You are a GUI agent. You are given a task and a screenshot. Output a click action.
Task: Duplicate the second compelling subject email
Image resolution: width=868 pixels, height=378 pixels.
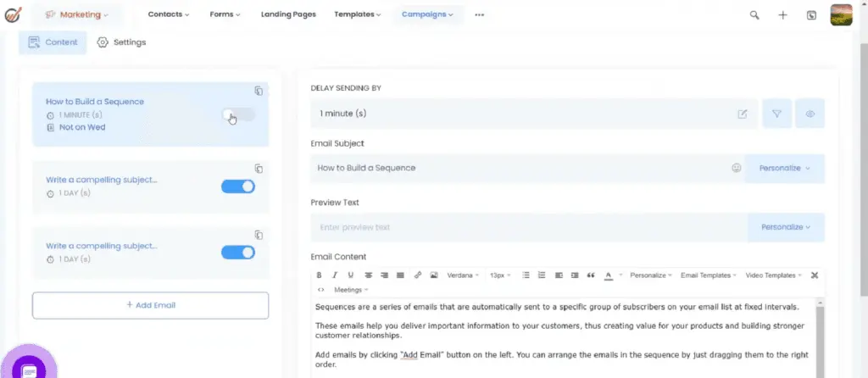[259, 169]
